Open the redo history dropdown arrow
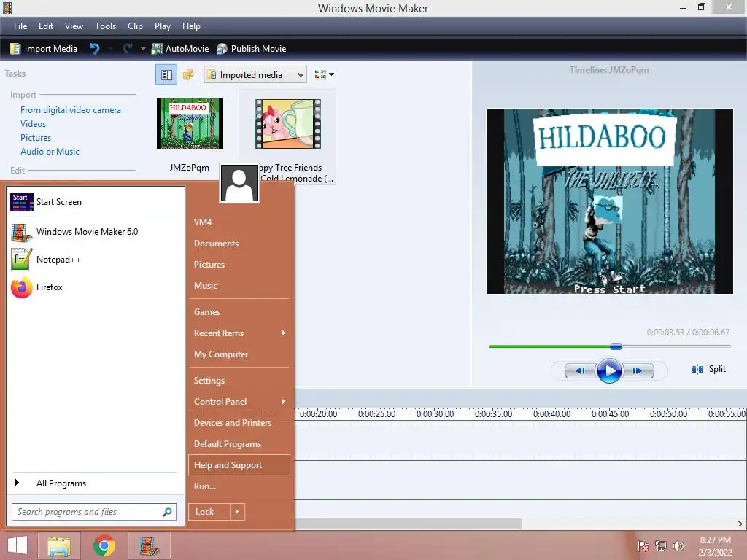The image size is (747, 560). 142,49
